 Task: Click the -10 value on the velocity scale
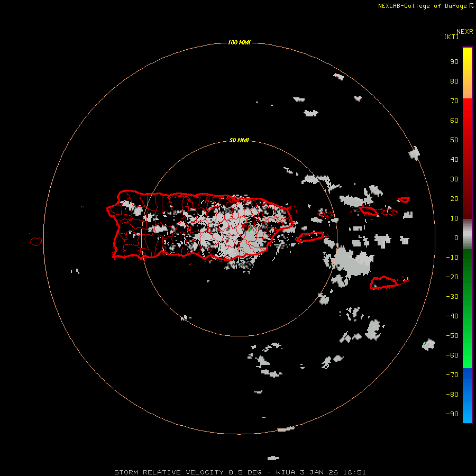tap(452, 258)
